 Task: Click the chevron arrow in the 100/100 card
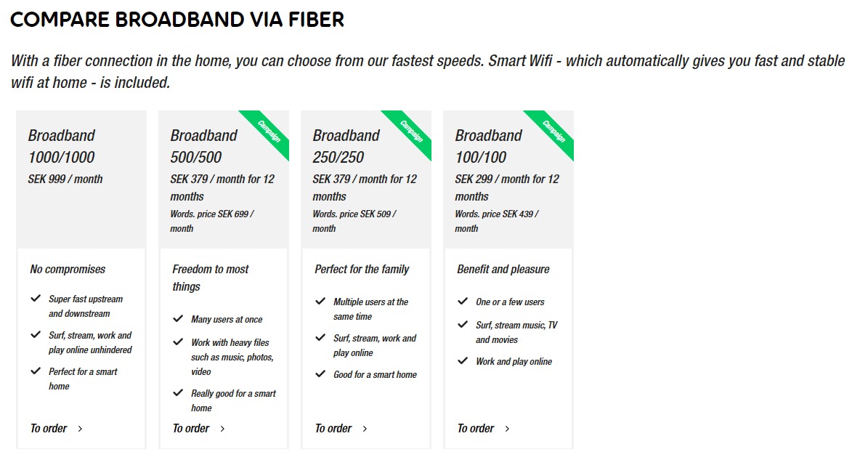point(507,429)
